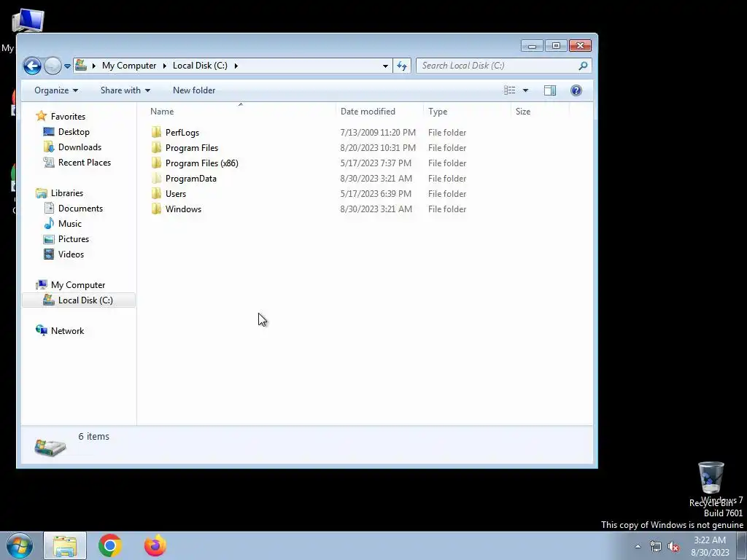Open the network tray icon

656,546
